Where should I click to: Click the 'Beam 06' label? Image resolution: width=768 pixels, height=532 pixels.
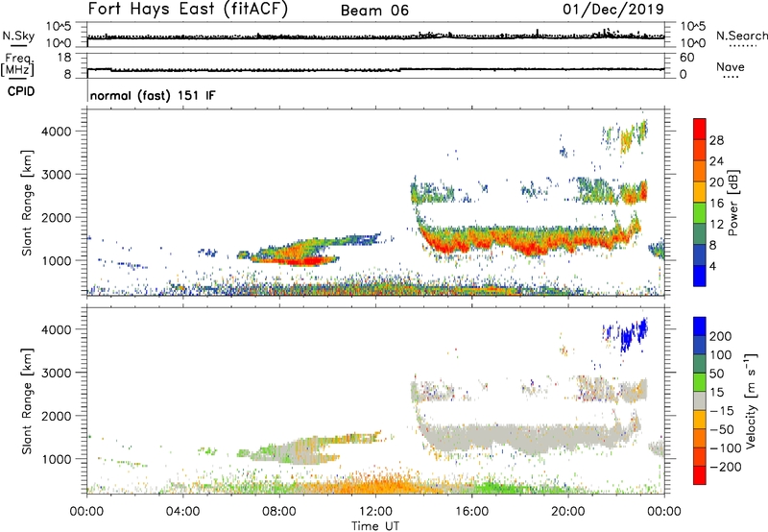374,11
